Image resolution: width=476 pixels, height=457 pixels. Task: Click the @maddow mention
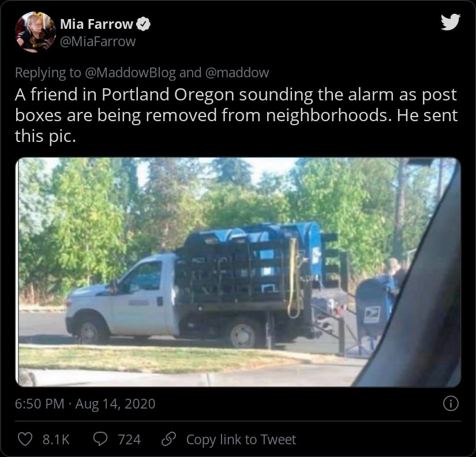coord(237,73)
